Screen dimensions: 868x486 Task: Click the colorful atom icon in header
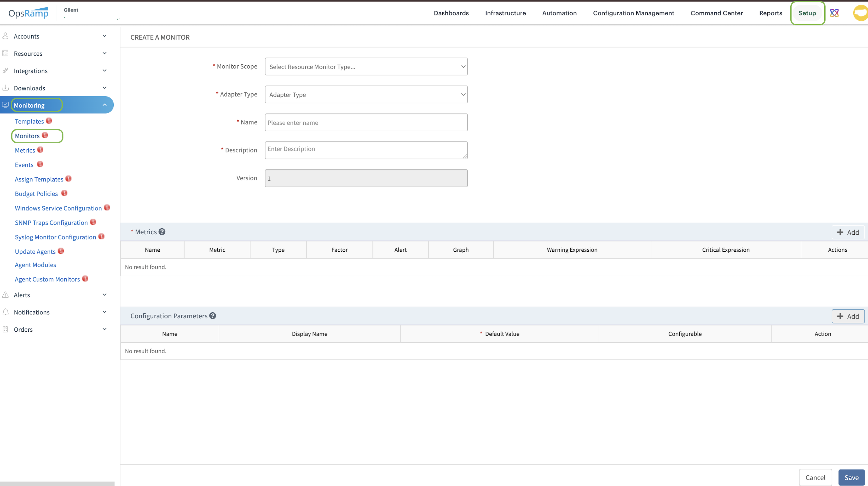click(834, 13)
